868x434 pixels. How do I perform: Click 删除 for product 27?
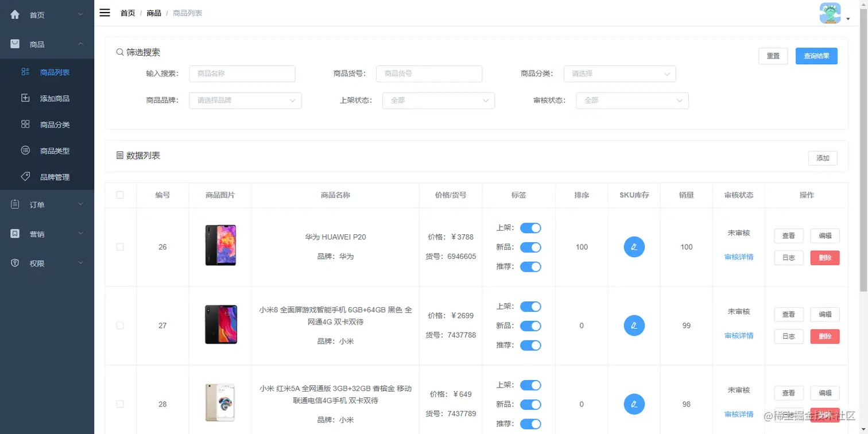click(825, 336)
